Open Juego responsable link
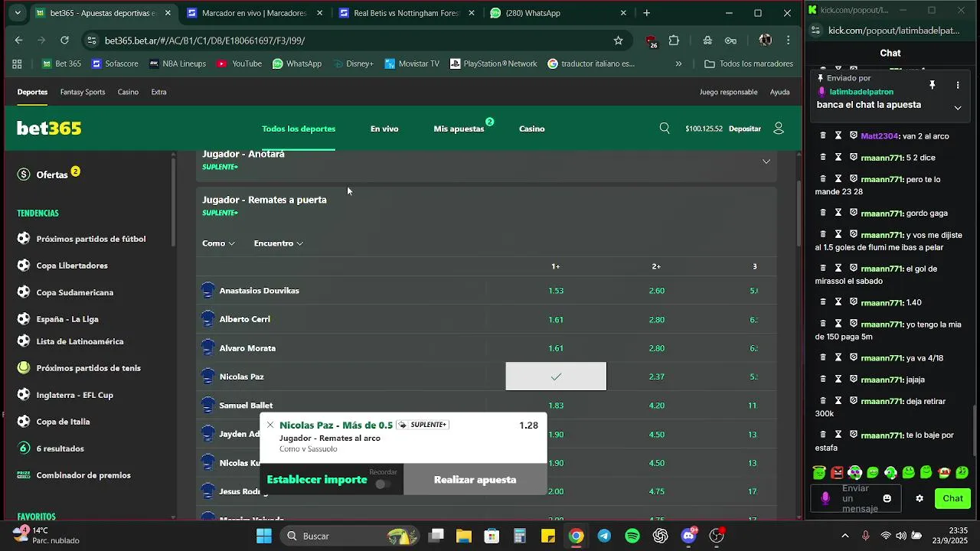The width and height of the screenshot is (980, 551). point(728,92)
